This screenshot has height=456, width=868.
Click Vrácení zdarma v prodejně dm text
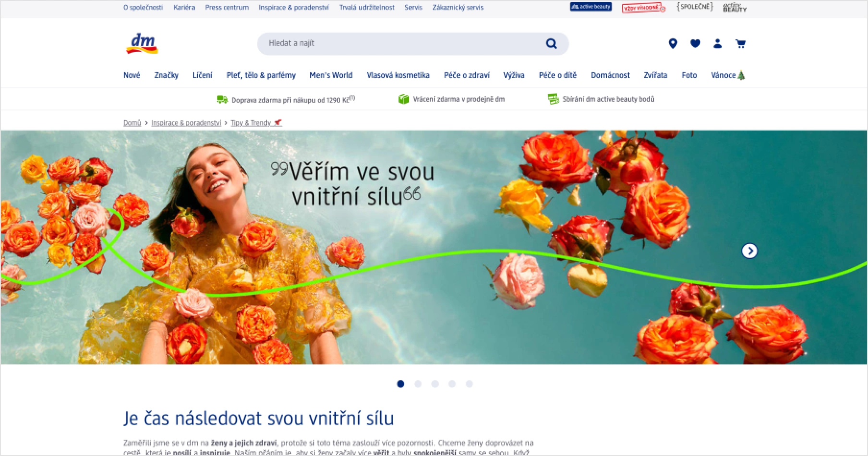(x=459, y=99)
